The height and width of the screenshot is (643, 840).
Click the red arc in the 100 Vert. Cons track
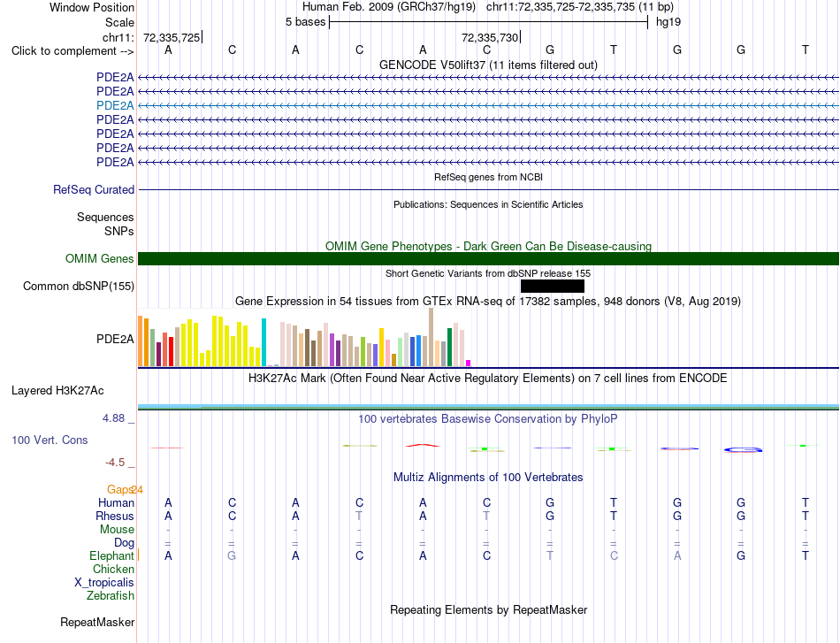[x=423, y=445]
